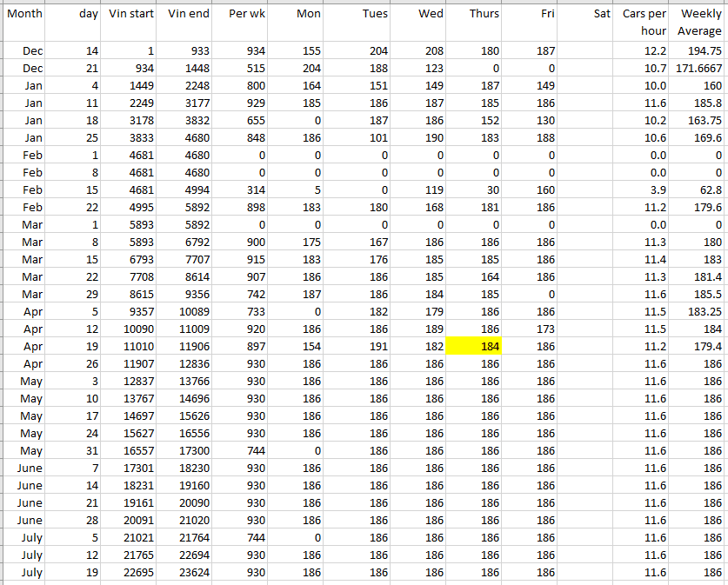Select the 'Cars per hour' header cell
Viewport: 728px width, 585px height.
point(644,22)
